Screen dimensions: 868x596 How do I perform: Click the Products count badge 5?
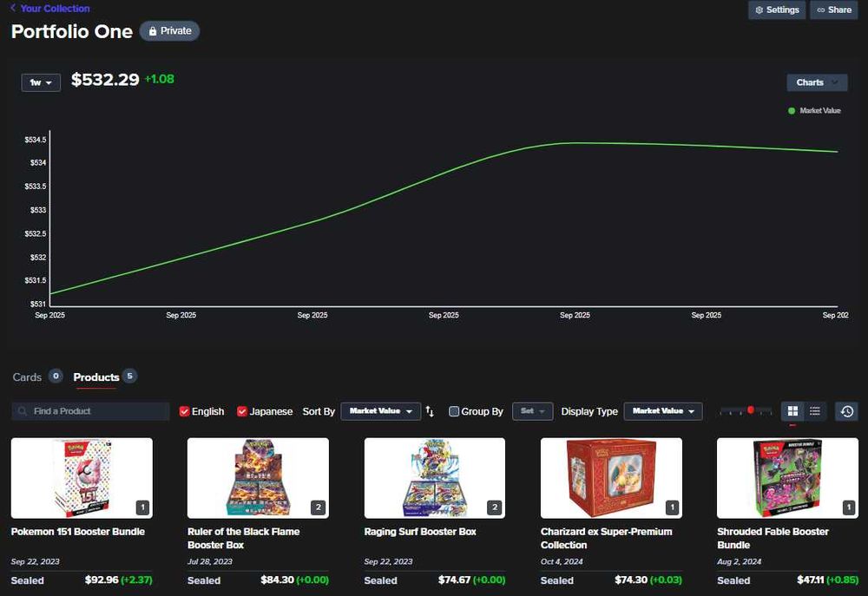[x=129, y=376]
